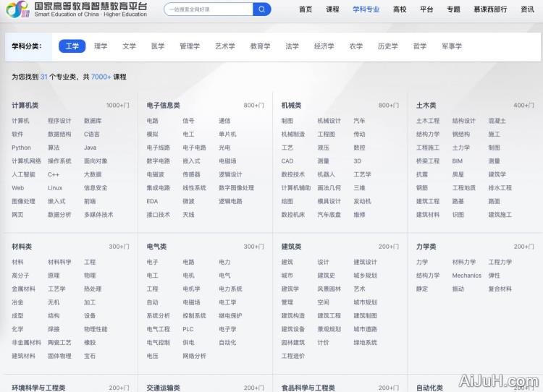Click the 工程造价 keyword link
Viewport: 543px width, 392px height.
coord(293,356)
